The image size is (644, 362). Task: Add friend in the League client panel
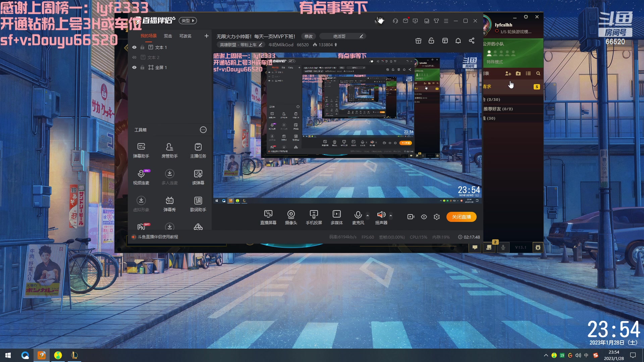coord(508,73)
